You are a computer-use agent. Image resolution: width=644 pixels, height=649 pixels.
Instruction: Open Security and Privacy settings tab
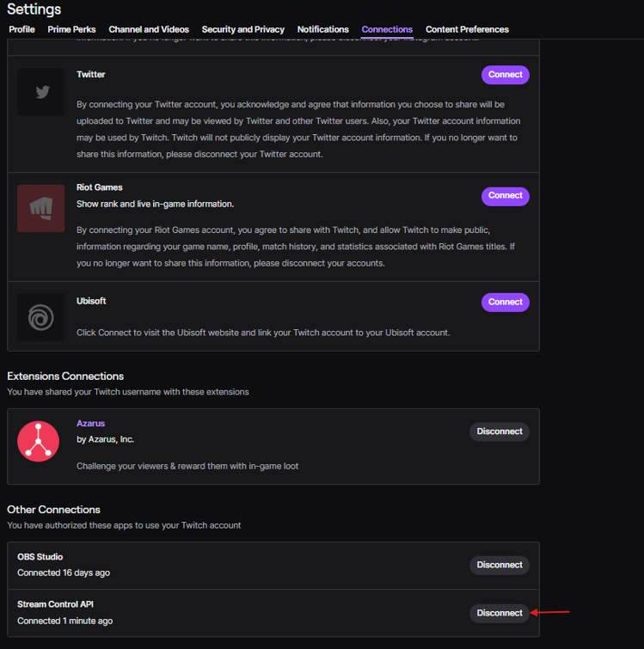coord(243,29)
